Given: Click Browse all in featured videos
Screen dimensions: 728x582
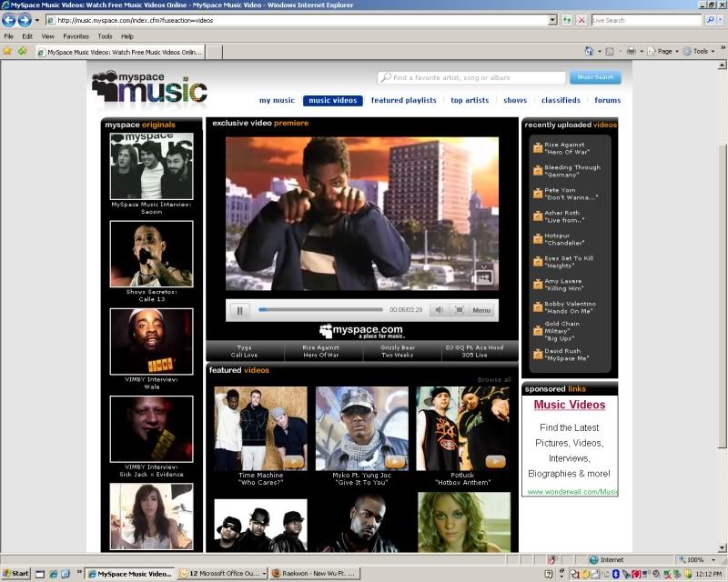Looking at the screenshot, I should click(x=493, y=379).
